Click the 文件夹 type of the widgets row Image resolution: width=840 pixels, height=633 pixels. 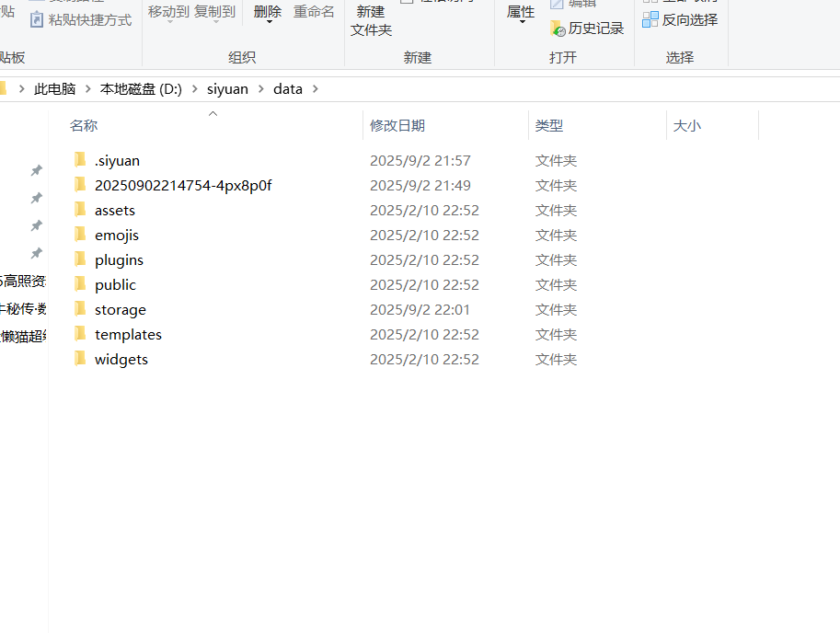click(556, 360)
